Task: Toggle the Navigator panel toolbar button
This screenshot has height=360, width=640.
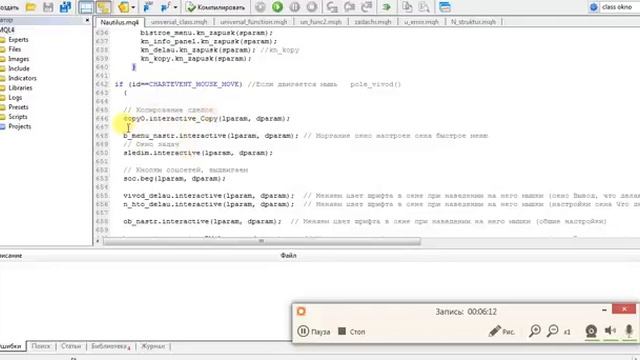Action: tap(86, 7)
